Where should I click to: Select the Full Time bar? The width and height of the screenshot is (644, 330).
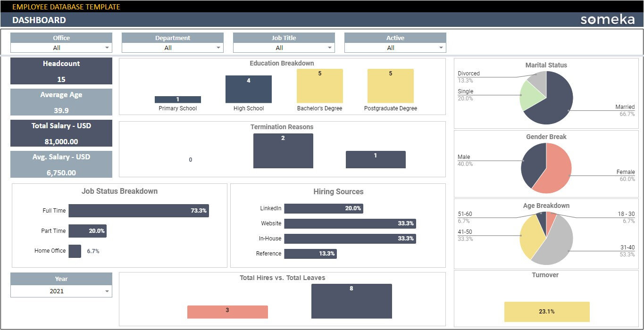[138, 211]
